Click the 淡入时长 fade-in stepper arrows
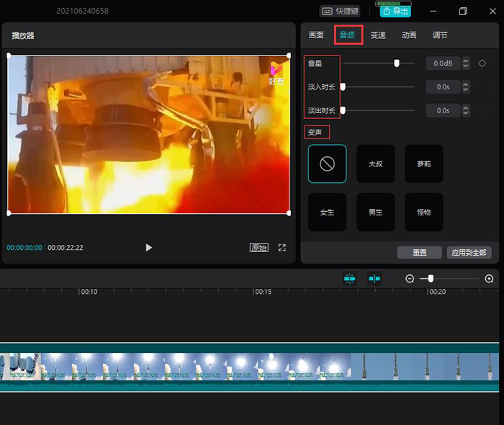The image size is (504, 425). (x=466, y=87)
